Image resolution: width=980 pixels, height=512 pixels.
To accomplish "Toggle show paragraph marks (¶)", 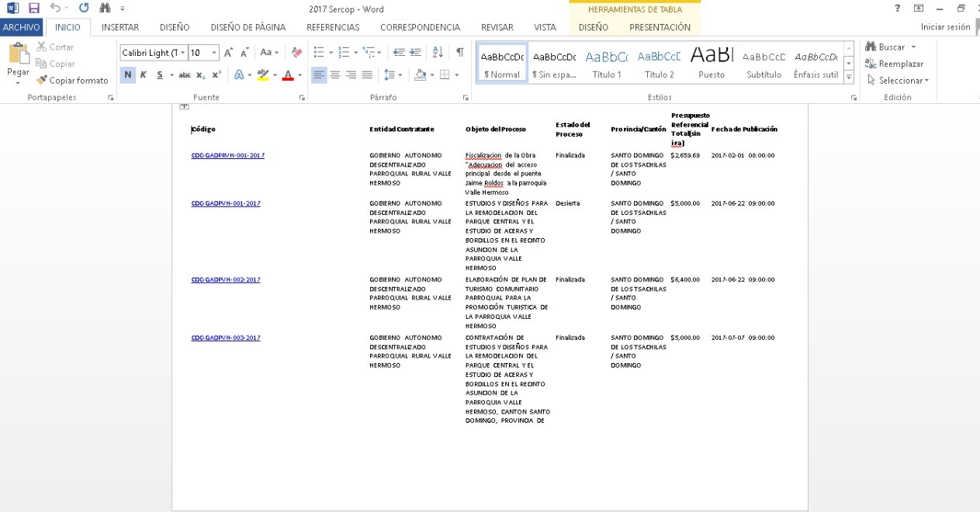I will (x=459, y=53).
